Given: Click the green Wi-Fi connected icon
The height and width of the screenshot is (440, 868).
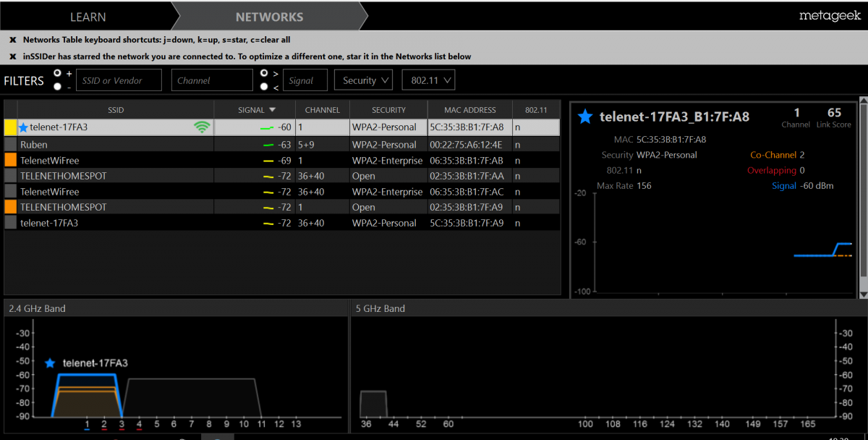Looking at the screenshot, I should [x=202, y=127].
